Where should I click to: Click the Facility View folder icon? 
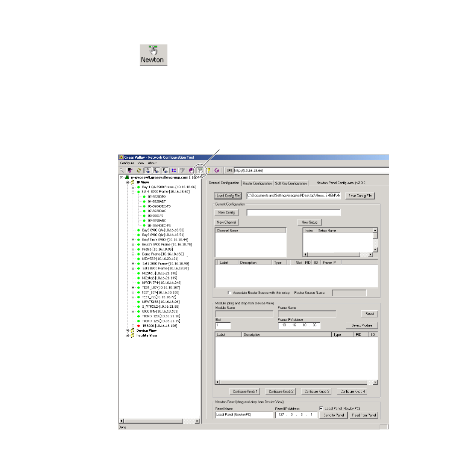tap(132, 335)
